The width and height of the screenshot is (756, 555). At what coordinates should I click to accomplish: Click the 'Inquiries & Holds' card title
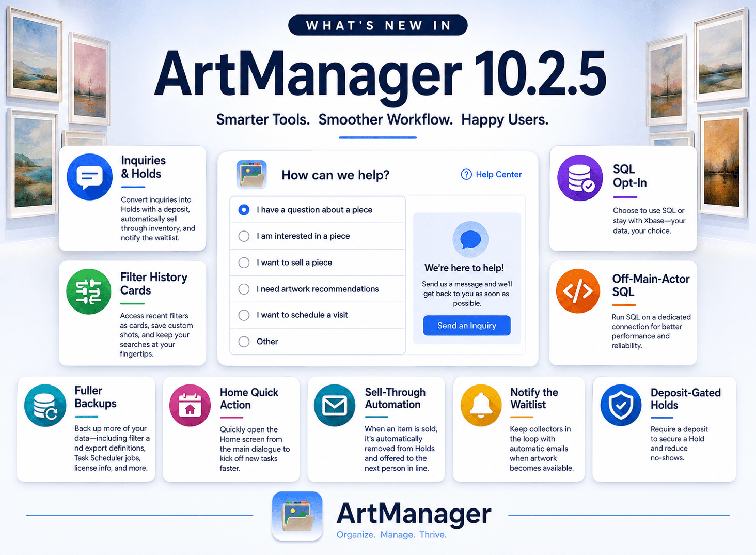tap(143, 167)
